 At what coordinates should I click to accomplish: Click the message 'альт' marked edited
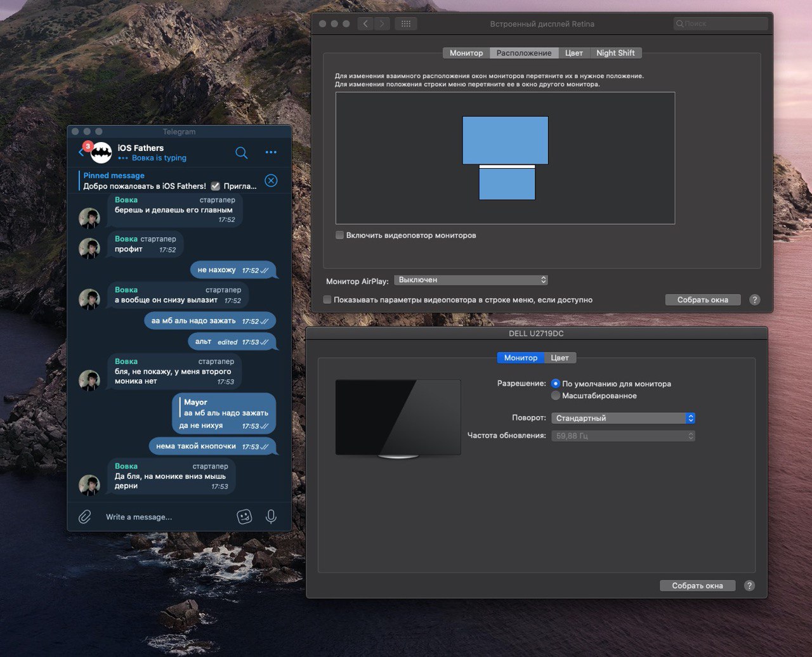coord(232,341)
